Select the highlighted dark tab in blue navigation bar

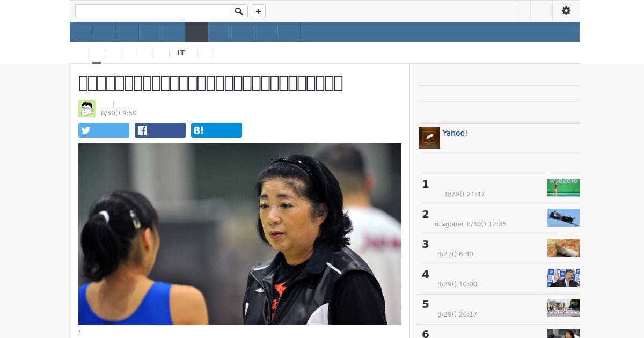(196, 32)
